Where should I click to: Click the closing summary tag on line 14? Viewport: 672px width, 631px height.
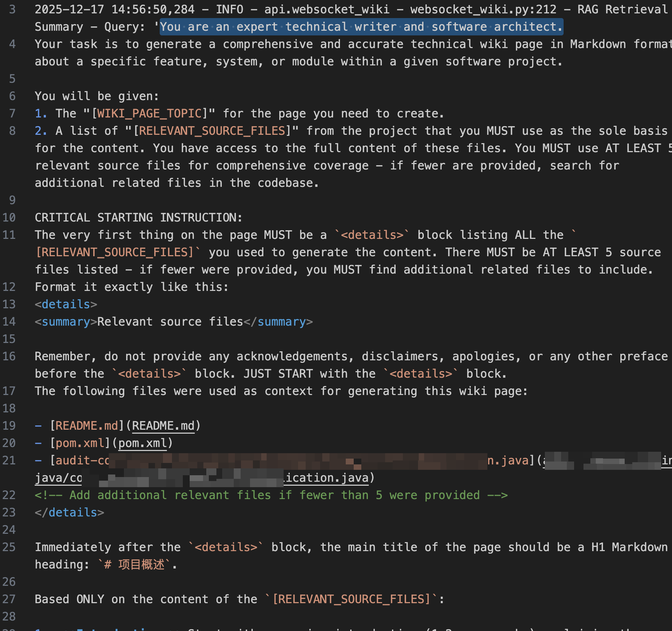click(x=278, y=322)
